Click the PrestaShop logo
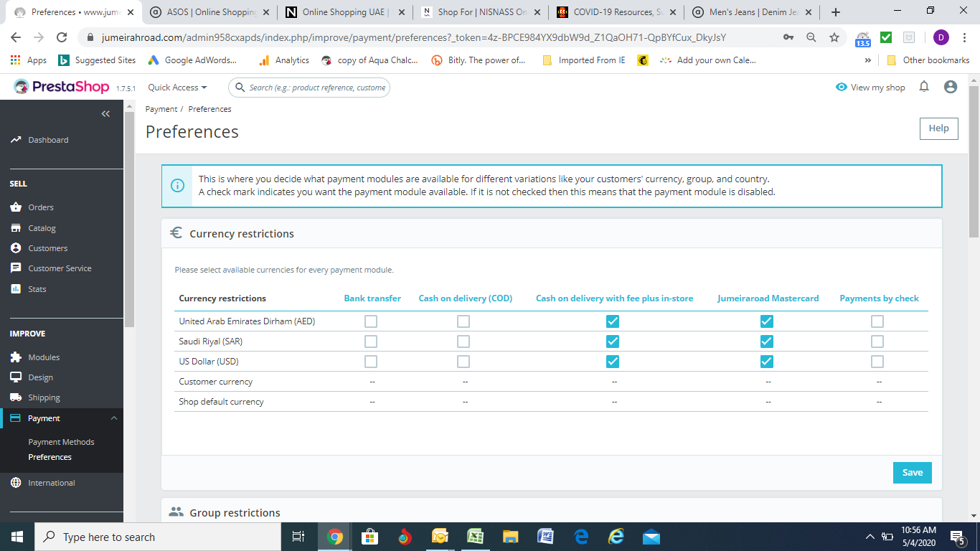Image resolution: width=980 pixels, height=551 pixels. (x=62, y=87)
